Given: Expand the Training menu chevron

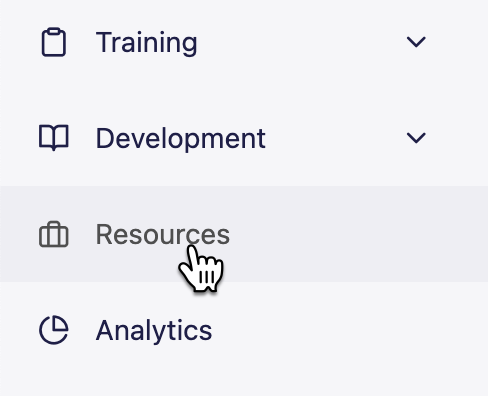Looking at the screenshot, I should click(x=416, y=42).
